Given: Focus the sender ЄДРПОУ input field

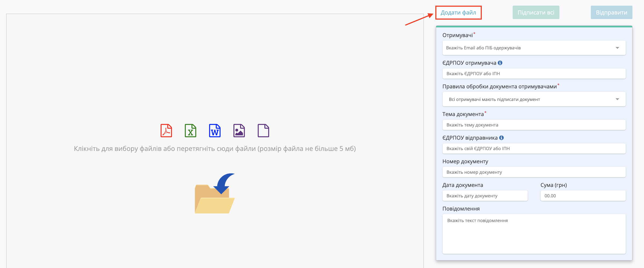Looking at the screenshot, I should point(534,149).
